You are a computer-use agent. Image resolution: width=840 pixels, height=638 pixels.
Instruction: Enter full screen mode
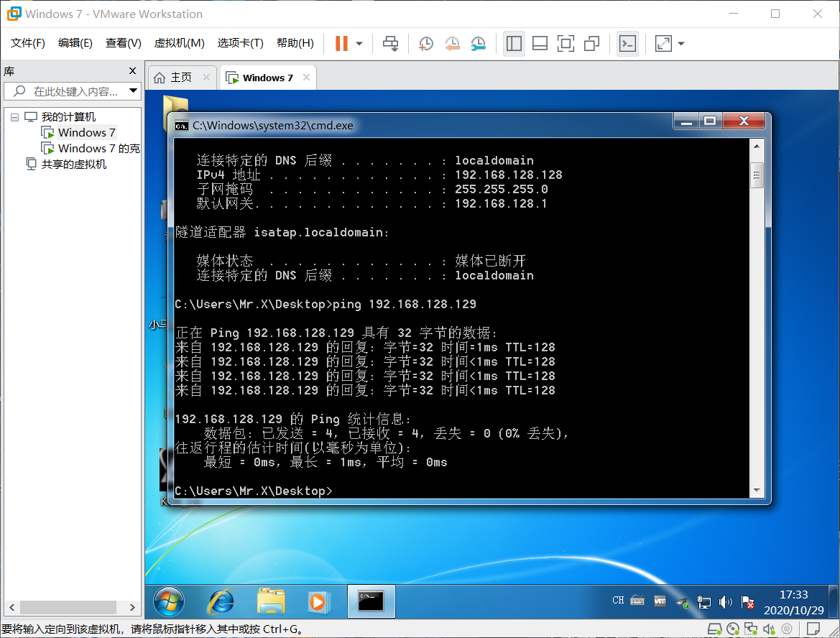(x=566, y=43)
